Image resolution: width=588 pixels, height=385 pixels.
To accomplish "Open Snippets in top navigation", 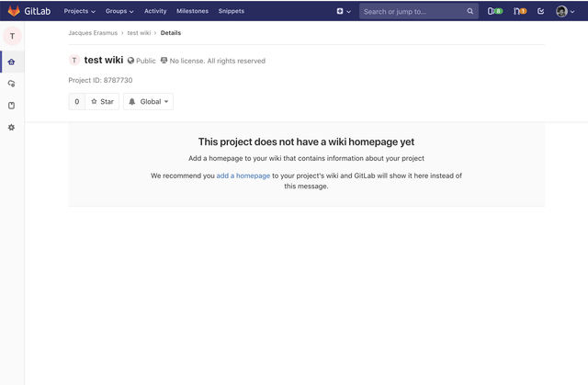I will click(x=231, y=11).
